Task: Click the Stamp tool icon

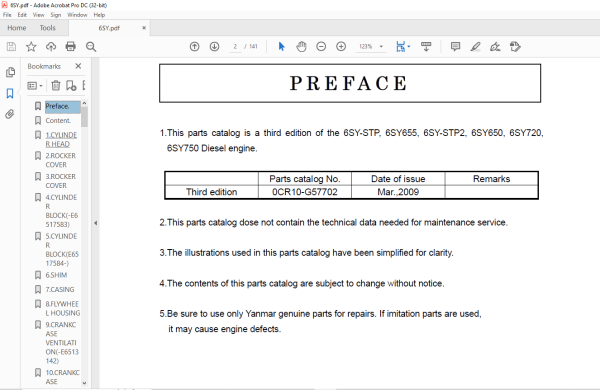Action: tap(515, 47)
